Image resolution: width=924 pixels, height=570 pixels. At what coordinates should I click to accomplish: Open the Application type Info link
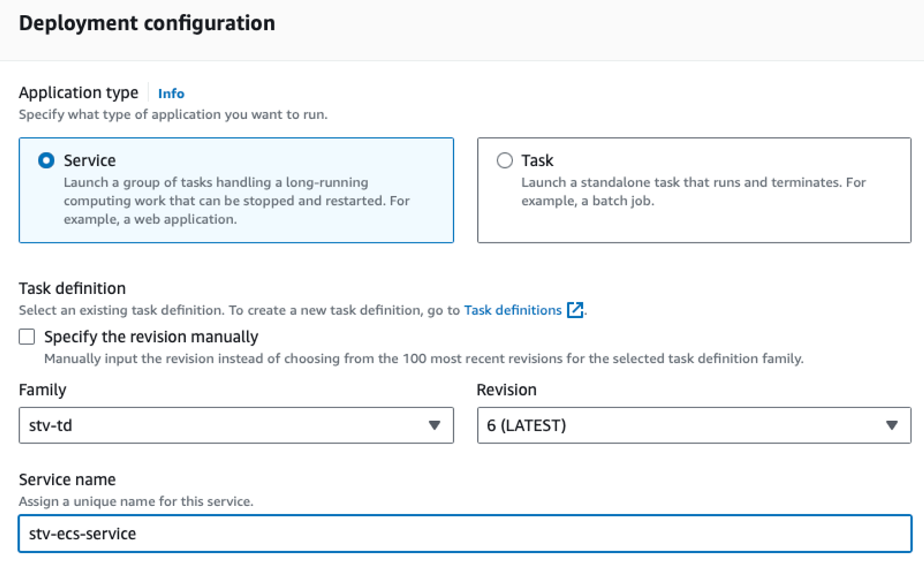point(171,93)
